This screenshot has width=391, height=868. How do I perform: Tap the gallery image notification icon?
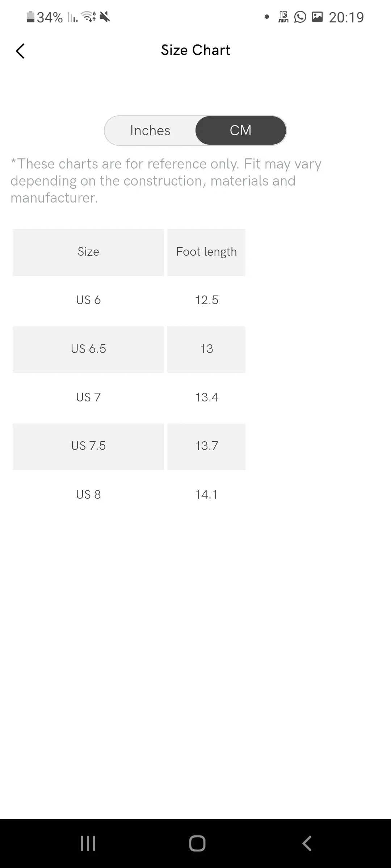tap(317, 17)
